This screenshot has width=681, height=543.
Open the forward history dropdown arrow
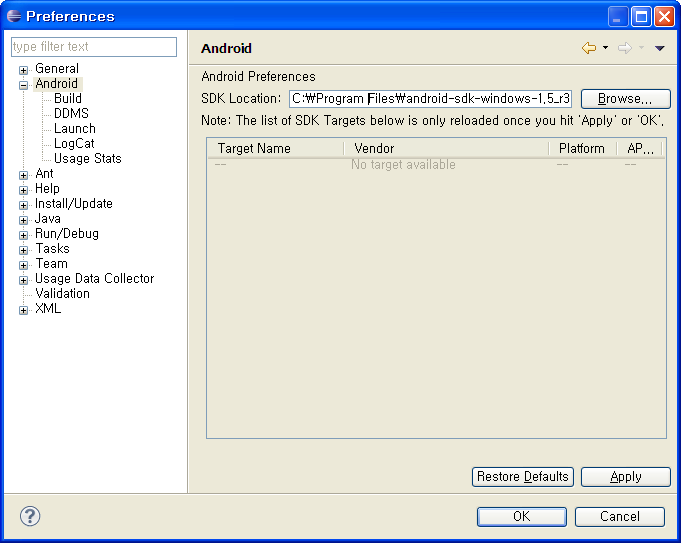click(x=641, y=48)
